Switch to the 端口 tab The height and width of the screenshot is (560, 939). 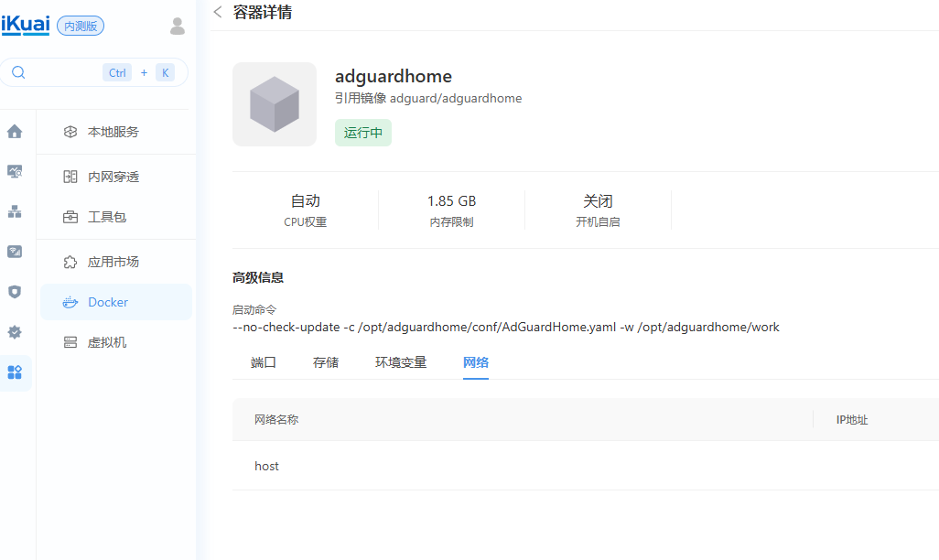pyautogui.click(x=263, y=362)
